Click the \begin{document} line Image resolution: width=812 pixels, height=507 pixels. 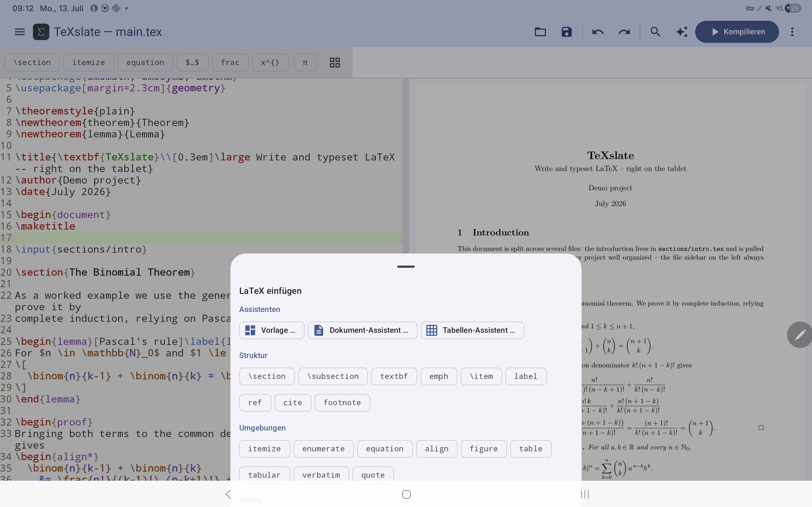tap(63, 215)
